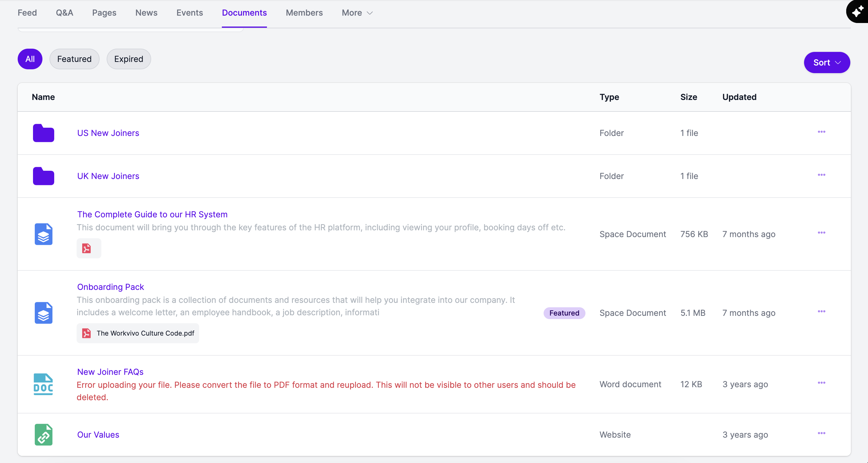Click the Featured badge on Onboarding Pack
The width and height of the screenshot is (868, 463).
565,313
